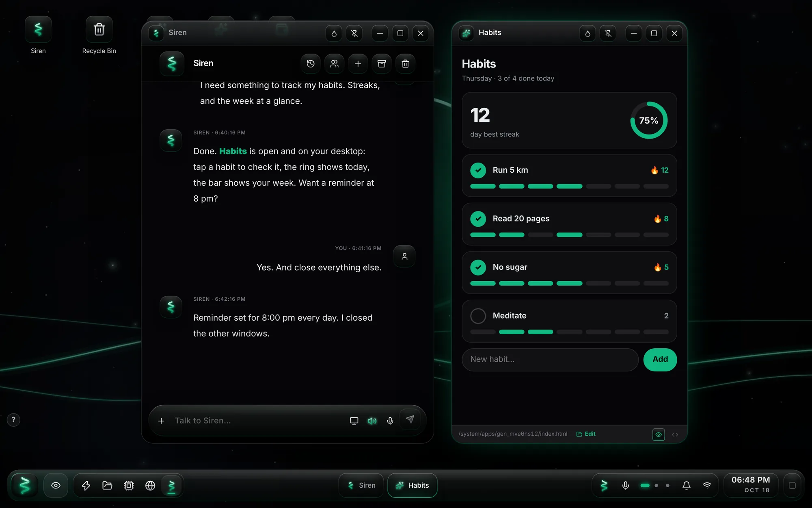Select the active workspace pill indicator
The image size is (812, 508).
pos(645,485)
